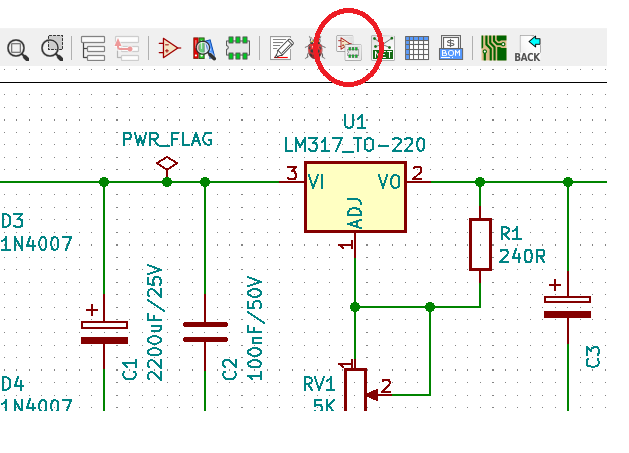629x453 pixels.
Task: Generate the bill of materials (BOM)
Action: [450, 47]
